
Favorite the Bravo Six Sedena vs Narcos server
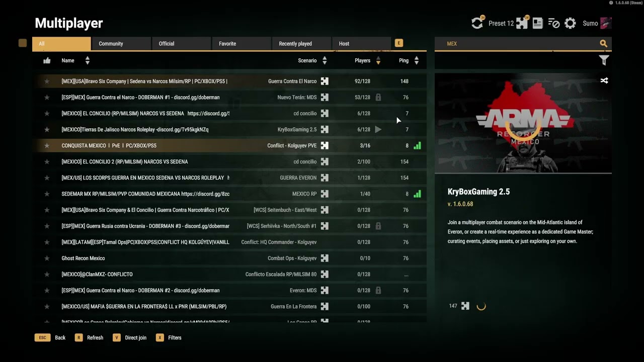coord(47,81)
